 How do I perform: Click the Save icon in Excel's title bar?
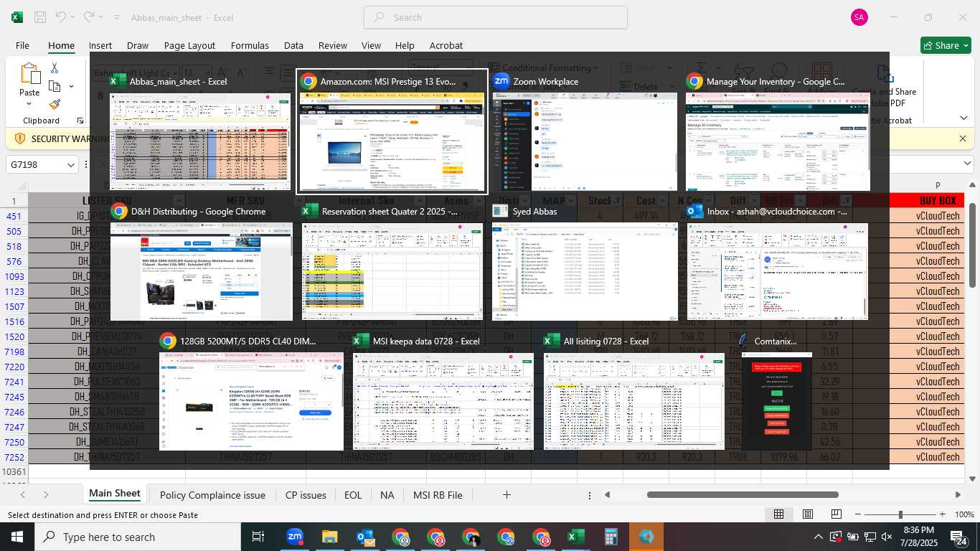point(40,17)
